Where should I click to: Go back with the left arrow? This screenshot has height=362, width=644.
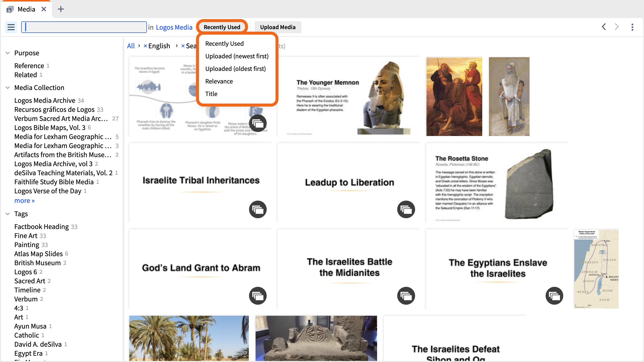coord(604,27)
